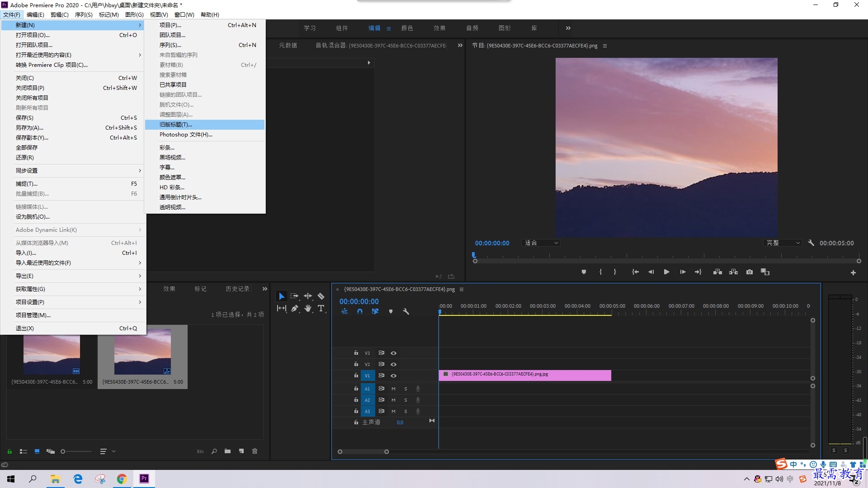The height and width of the screenshot is (488, 868).
Task: Solo audio track A2
Action: 406,400
